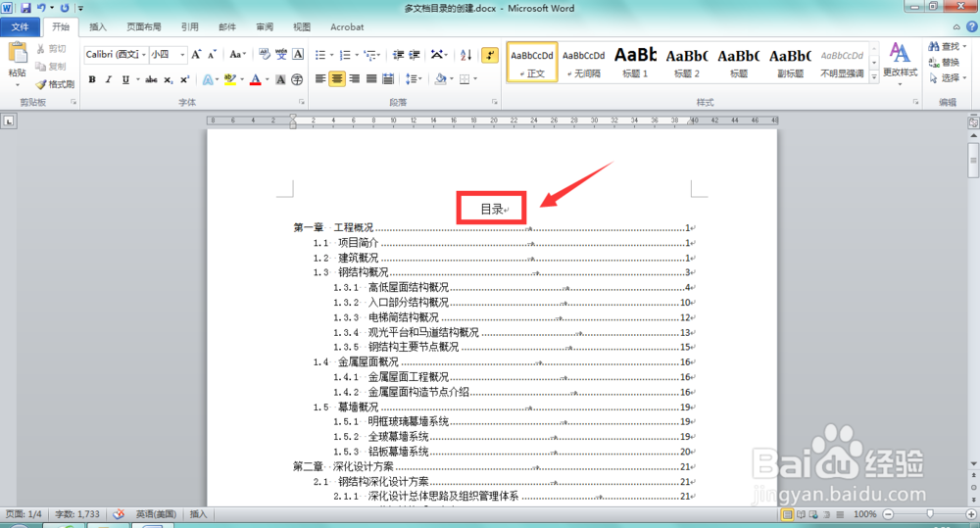
Task: Click the Enclose Characters (字) icon
Action: [x=297, y=79]
